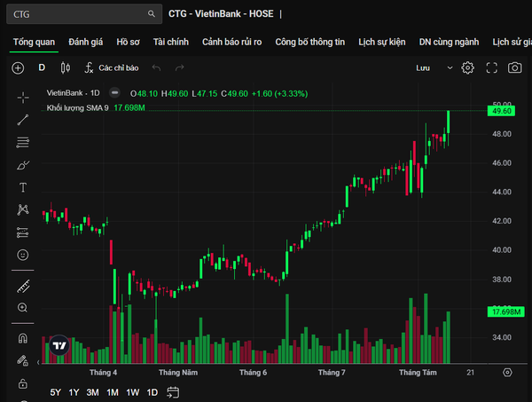Image resolution: width=532 pixels, height=402 pixels.
Task: Select the ruler measure tool
Action: (23, 287)
